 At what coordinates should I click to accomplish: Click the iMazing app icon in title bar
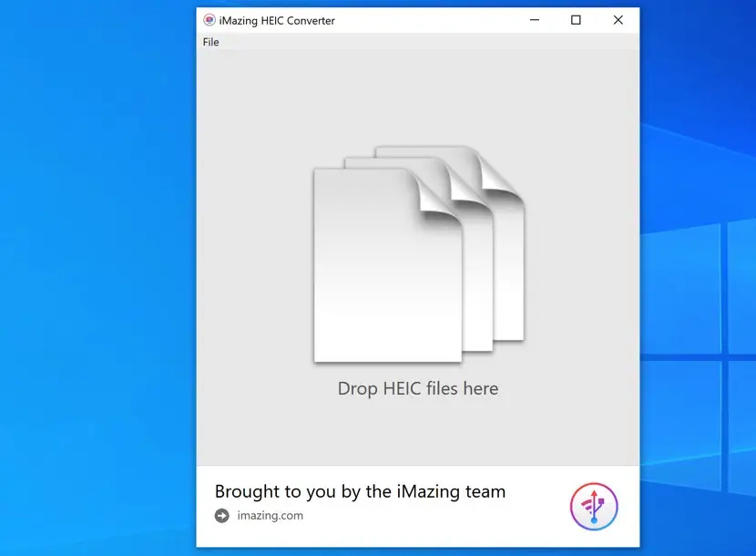pyautogui.click(x=209, y=20)
